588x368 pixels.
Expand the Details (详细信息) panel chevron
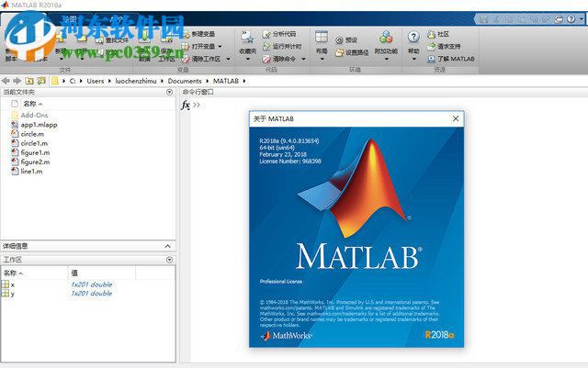tap(167, 246)
